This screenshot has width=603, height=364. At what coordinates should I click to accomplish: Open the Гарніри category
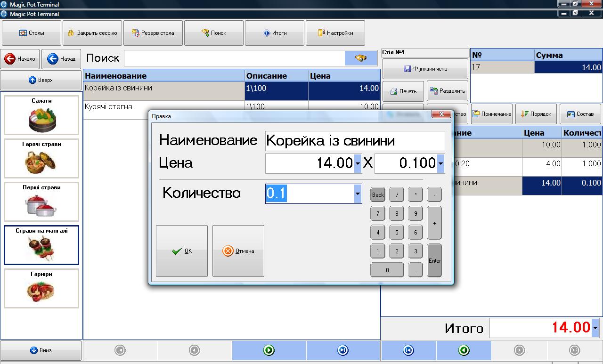pyautogui.click(x=41, y=289)
